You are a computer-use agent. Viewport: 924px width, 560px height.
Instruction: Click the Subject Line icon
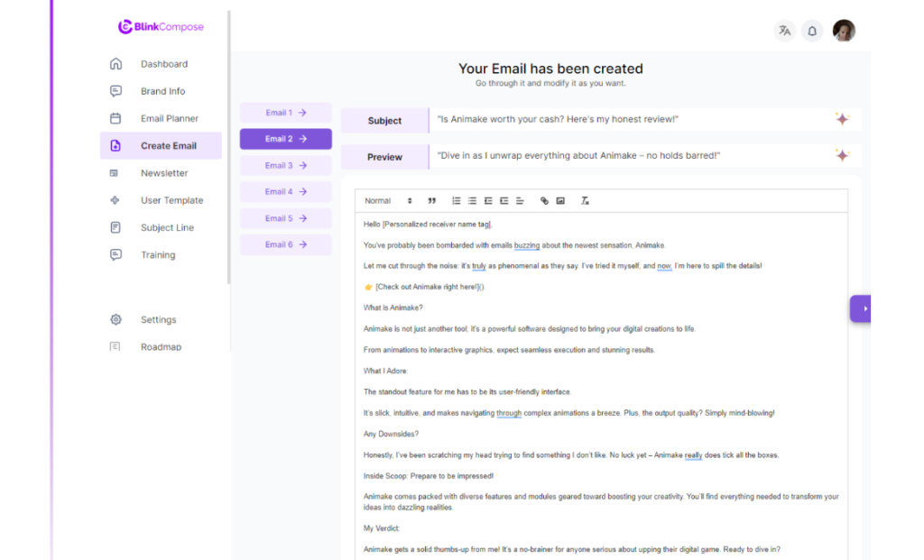[x=115, y=227]
